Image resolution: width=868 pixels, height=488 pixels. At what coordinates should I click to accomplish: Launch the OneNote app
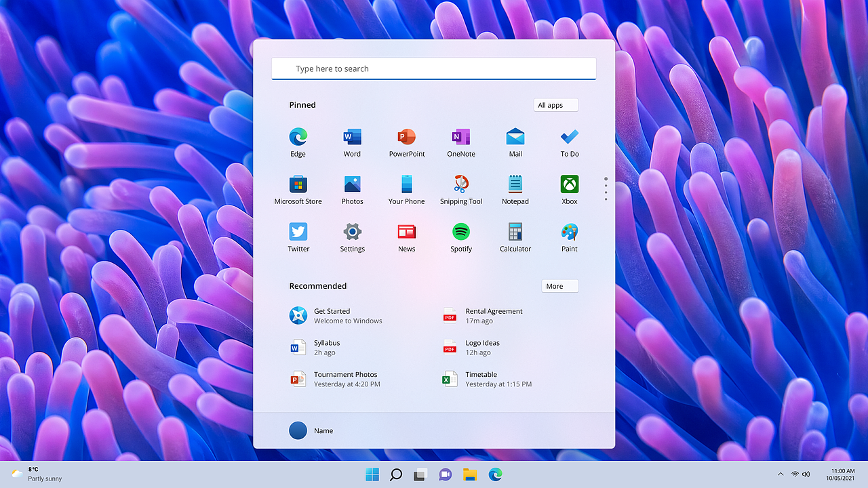click(461, 142)
